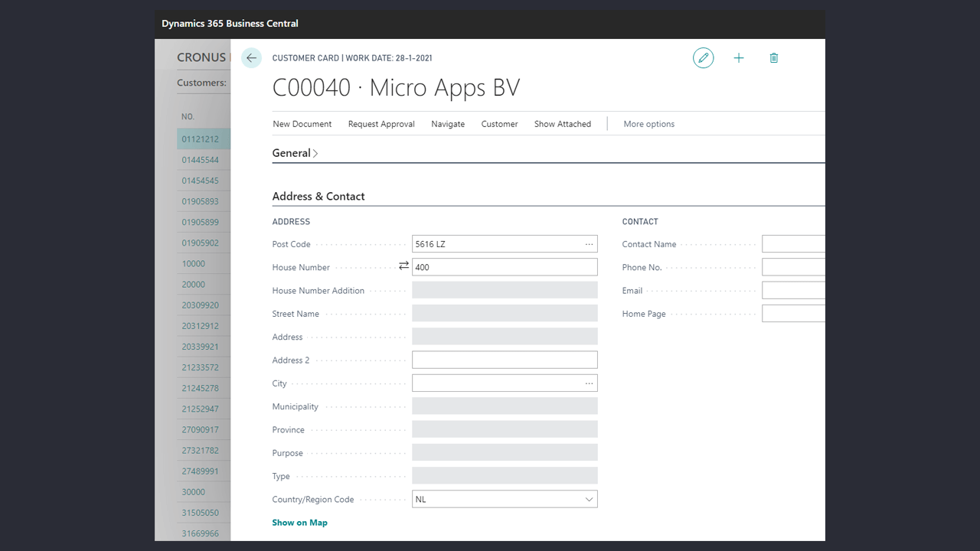The width and height of the screenshot is (980, 551).
Task: Click the Purpose field
Action: click(505, 452)
